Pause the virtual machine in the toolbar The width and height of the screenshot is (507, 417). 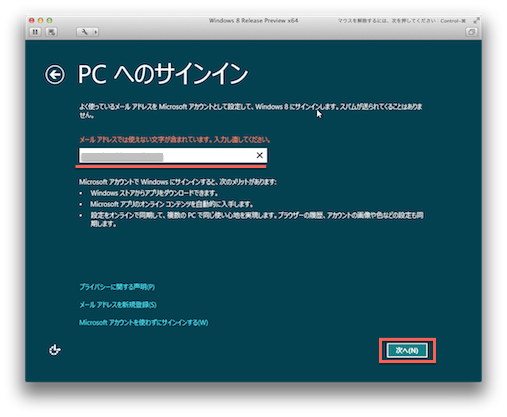(35, 32)
